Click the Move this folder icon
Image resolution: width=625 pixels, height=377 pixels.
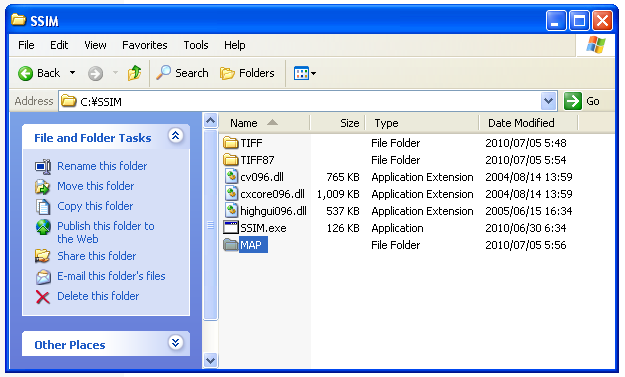[43, 187]
